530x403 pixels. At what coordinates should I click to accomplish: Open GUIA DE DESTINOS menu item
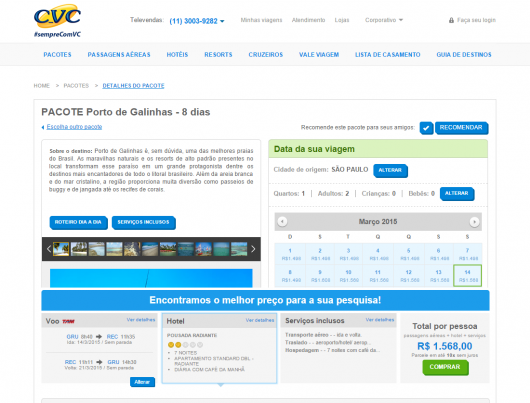point(464,54)
